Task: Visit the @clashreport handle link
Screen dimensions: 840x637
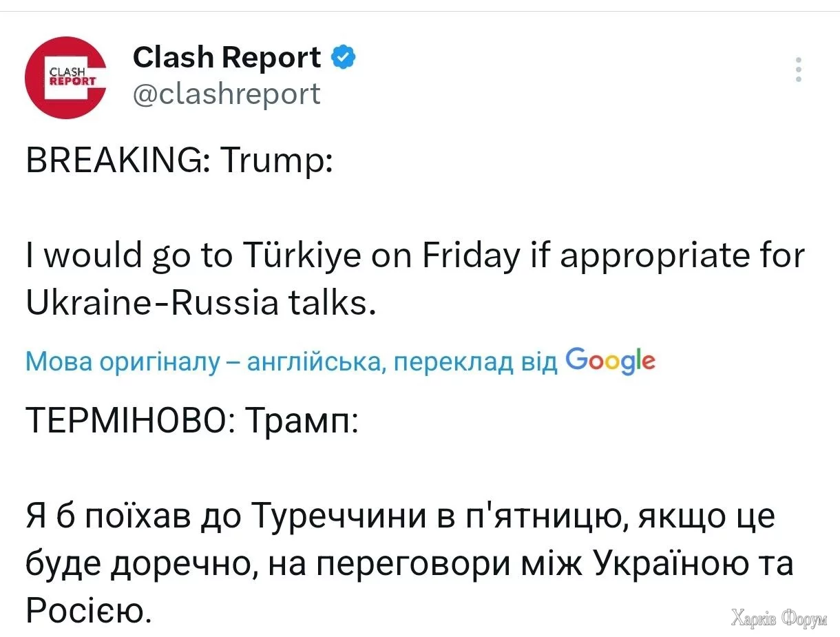Action: [226, 94]
